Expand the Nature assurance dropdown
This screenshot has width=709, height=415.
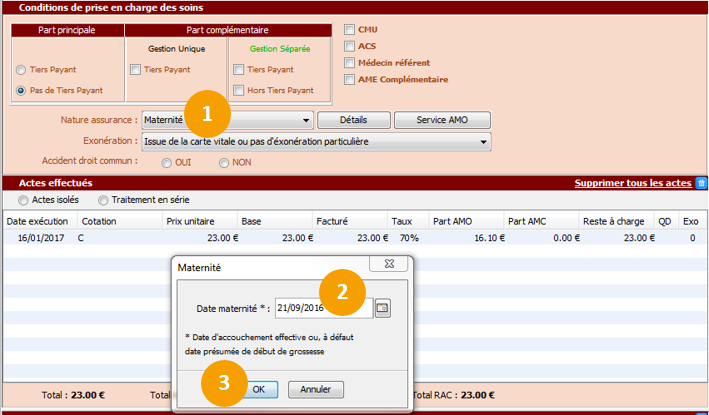click(x=306, y=120)
